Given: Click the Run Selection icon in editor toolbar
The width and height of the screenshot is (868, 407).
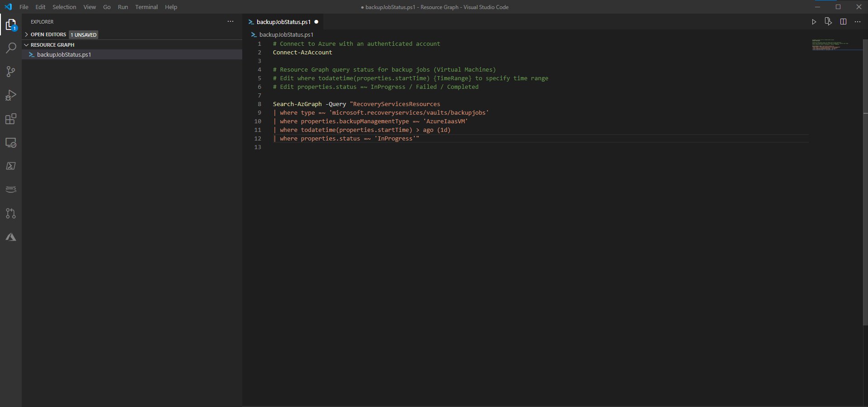Looking at the screenshot, I should 828,22.
